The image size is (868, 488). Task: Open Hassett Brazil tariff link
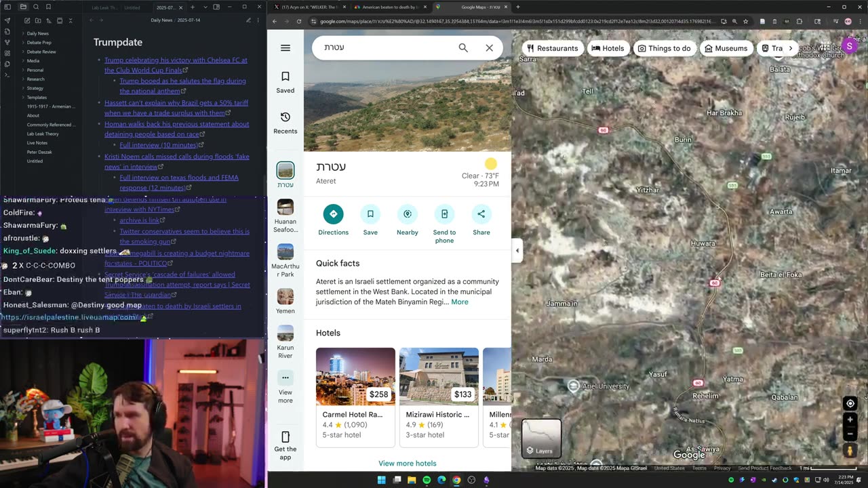[x=176, y=108]
